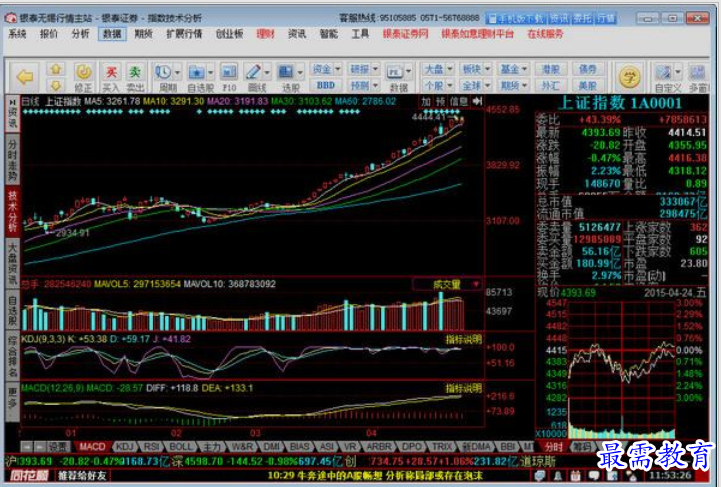The height and width of the screenshot is (487, 721).
Task: Open the 个股 dropdown
Action: 439,85
